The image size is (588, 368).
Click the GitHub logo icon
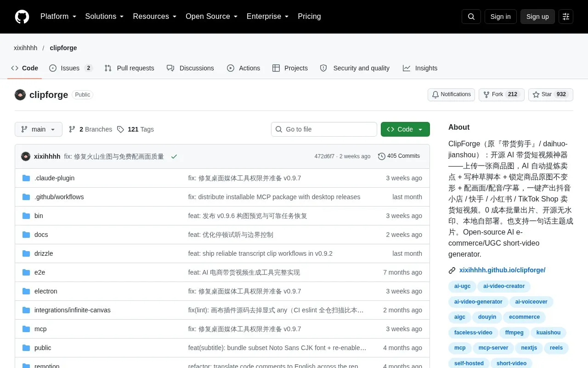click(x=22, y=17)
